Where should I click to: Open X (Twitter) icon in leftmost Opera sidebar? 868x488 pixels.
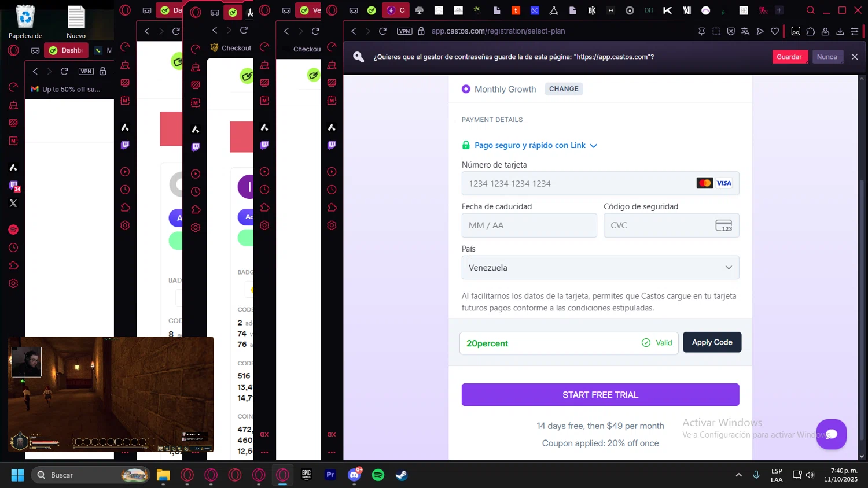[x=13, y=203]
